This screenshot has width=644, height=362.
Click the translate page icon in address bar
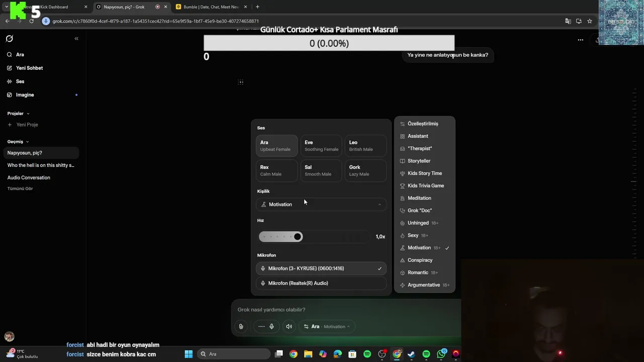coord(568,21)
